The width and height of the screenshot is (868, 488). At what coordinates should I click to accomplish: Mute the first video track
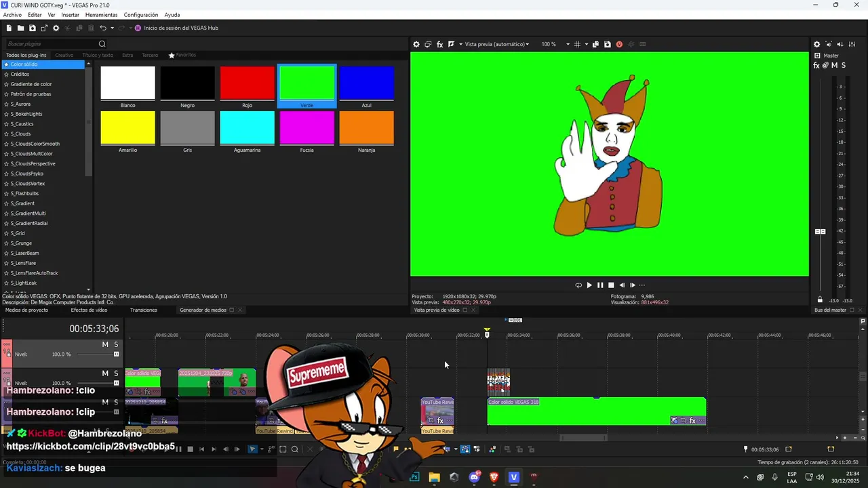(x=105, y=344)
